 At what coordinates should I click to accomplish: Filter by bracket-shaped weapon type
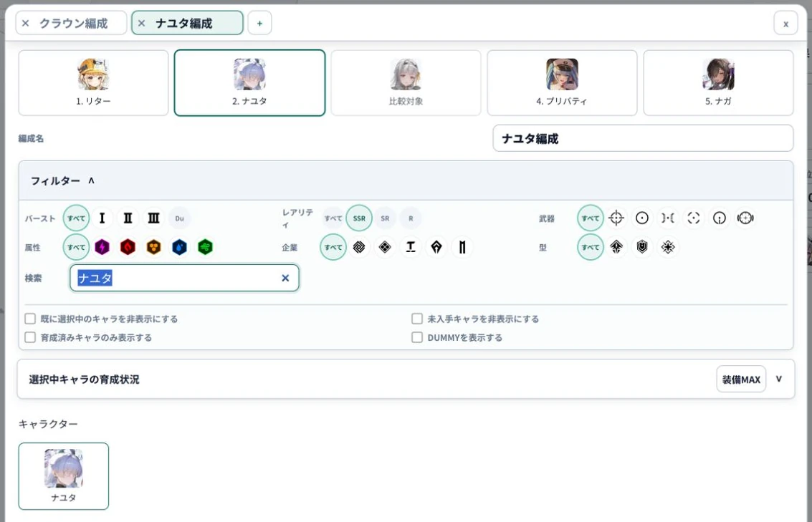(x=668, y=218)
